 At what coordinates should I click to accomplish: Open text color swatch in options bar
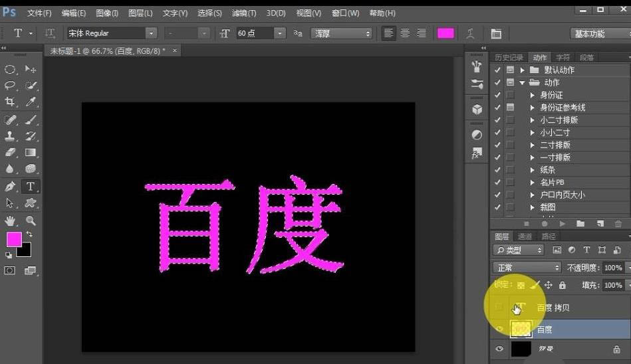(x=445, y=33)
